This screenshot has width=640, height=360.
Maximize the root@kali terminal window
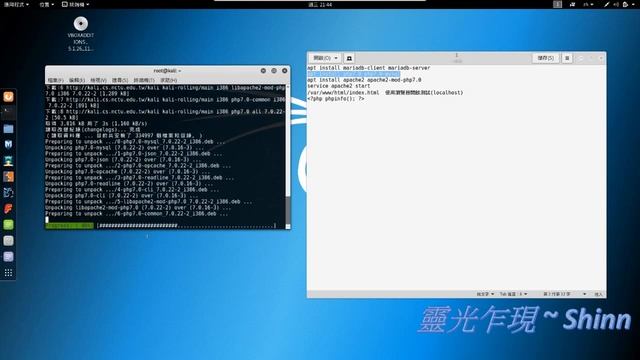(x=274, y=71)
